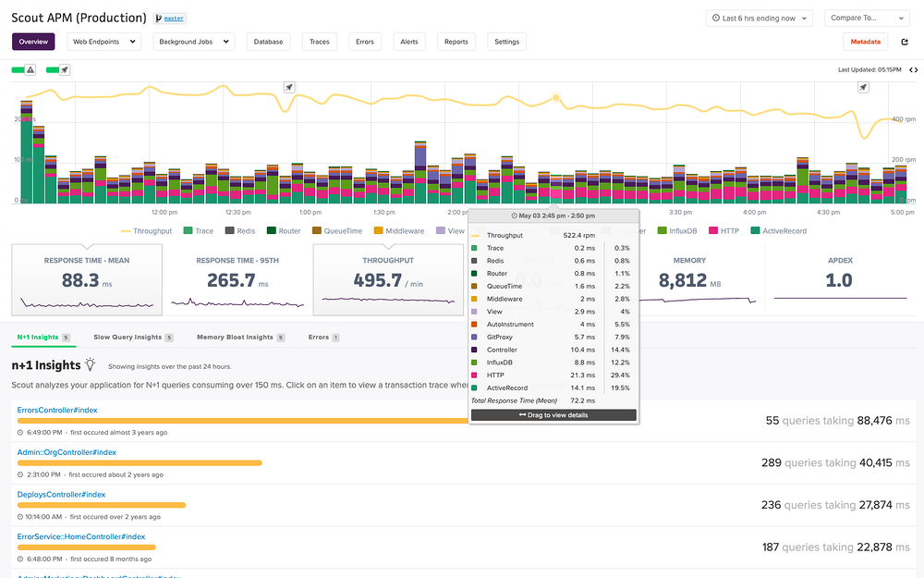
Task: Toggle the Redis legend series
Action: [240, 231]
